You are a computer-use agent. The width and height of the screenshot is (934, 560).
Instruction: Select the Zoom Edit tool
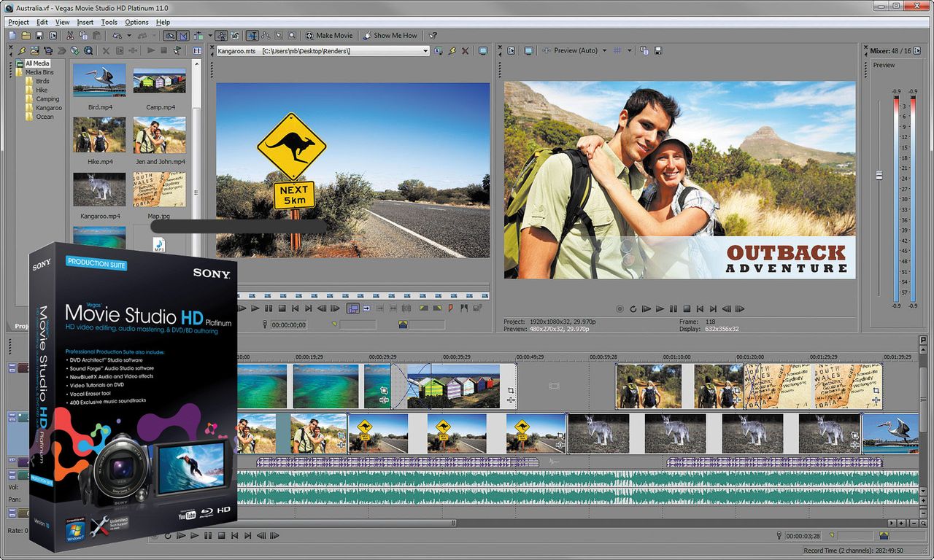point(292,35)
